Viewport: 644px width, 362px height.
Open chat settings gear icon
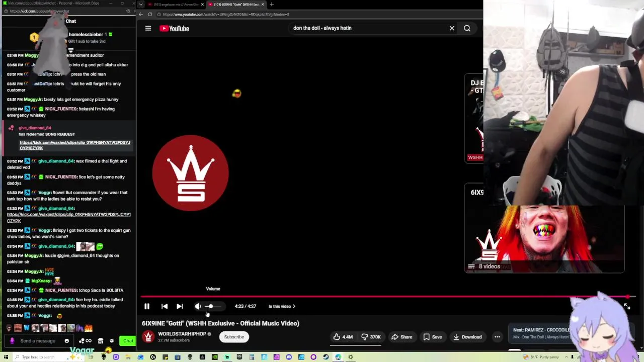(112, 341)
